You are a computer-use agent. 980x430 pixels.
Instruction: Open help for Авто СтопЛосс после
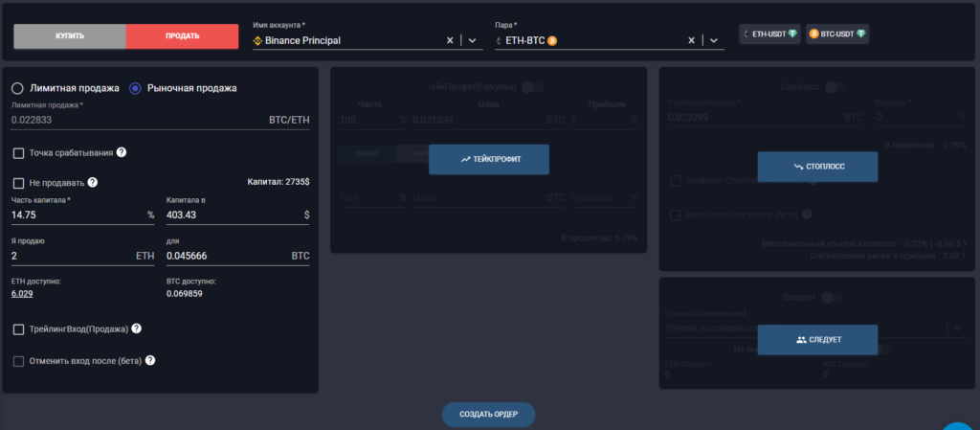[807, 215]
